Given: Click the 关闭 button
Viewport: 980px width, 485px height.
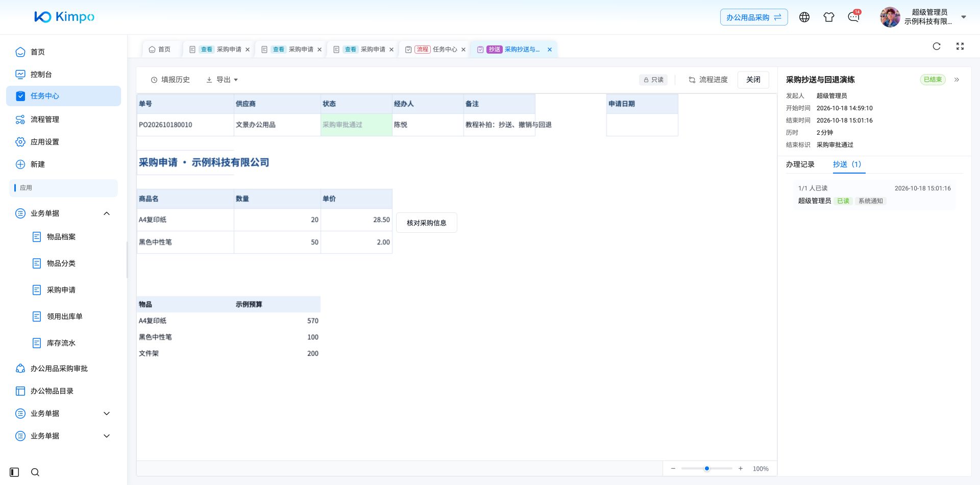Looking at the screenshot, I should (753, 80).
